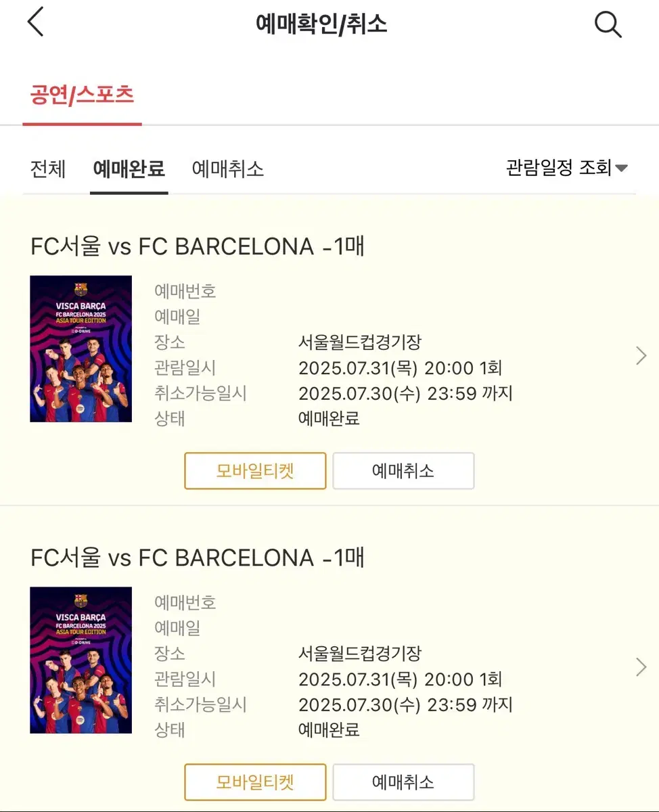Open first booking details chevron
Viewport: 659px width, 812px height.
click(x=641, y=355)
